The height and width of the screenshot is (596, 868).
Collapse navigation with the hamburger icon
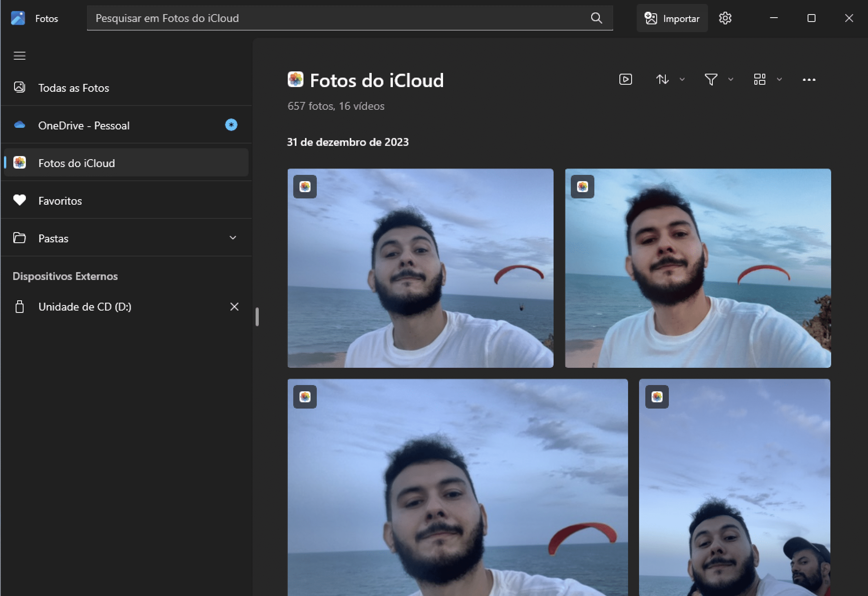pyautogui.click(x=20, y=56)
